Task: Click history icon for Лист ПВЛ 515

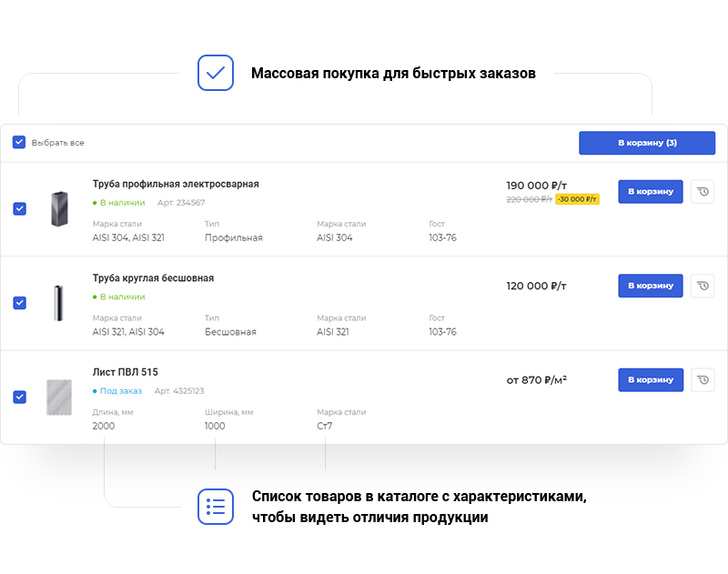Action: (703, 380)
